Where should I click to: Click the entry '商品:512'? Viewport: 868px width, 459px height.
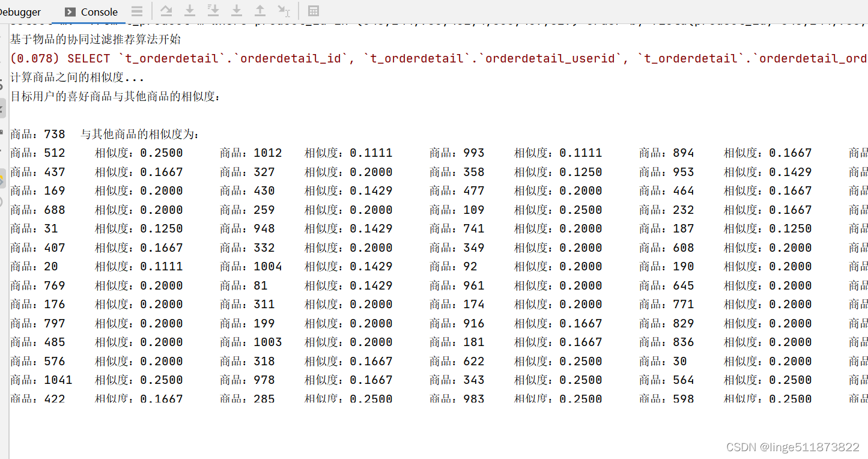(x=38, y=153)
